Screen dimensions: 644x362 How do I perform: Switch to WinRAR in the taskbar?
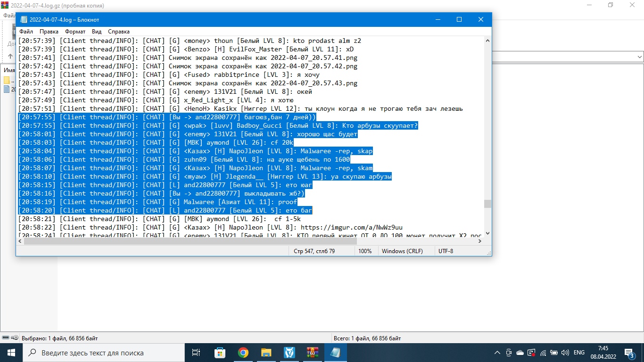coord(312,353)
